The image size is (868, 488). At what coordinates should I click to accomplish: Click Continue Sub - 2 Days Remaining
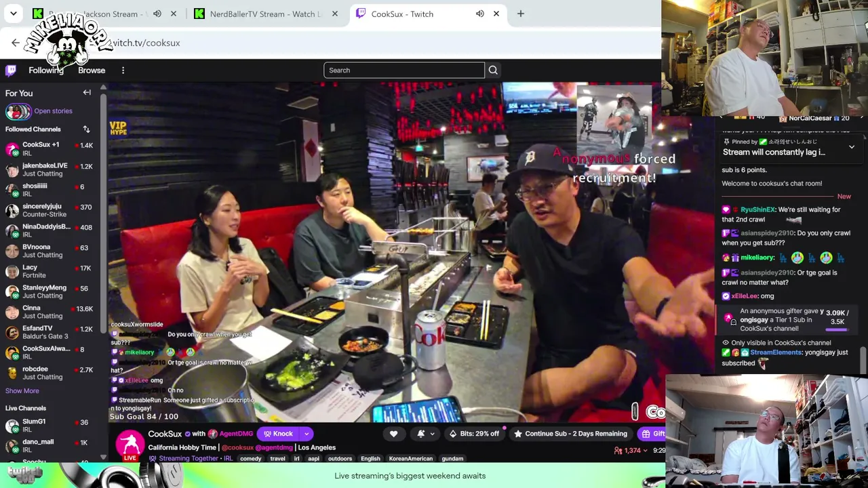click(571, 434)
